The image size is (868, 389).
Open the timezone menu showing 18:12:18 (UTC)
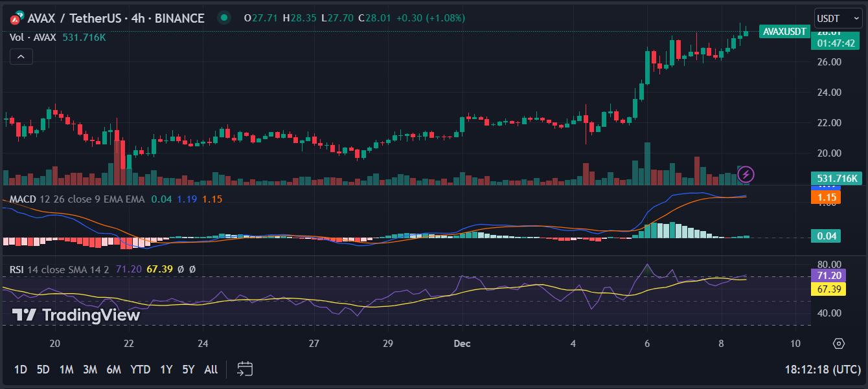coord(821,370)
